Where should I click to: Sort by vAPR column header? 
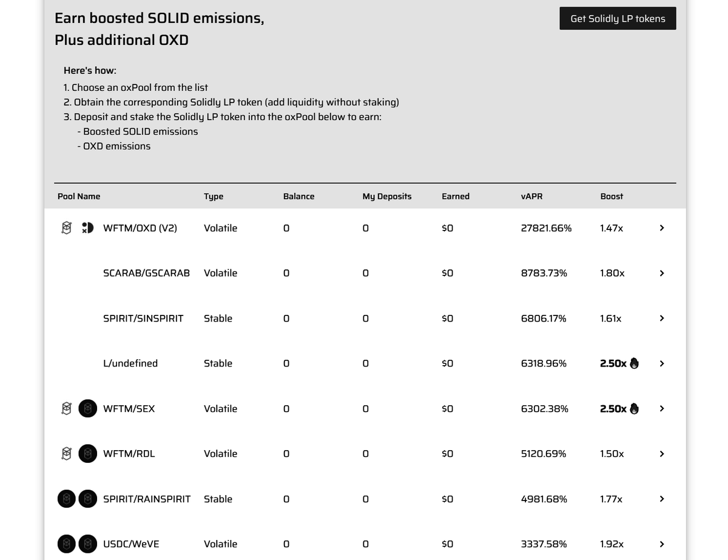(x=532, y=196)
